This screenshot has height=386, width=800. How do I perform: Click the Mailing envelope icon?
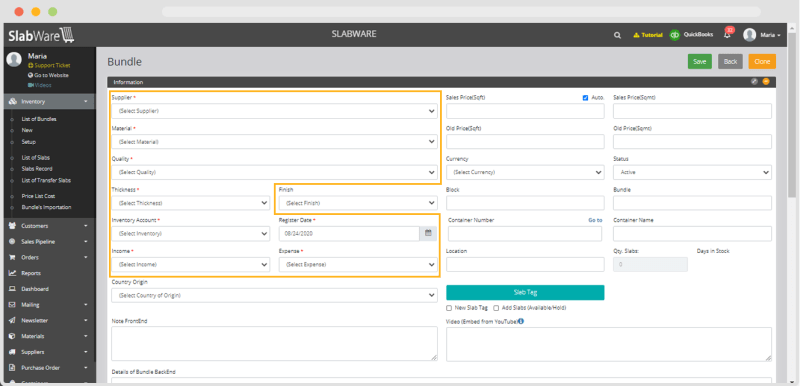click(x=13, y=305)
